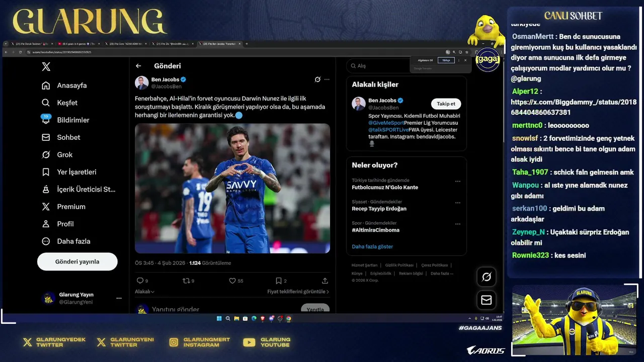Expand Daha fazla in sidebar navigation
Screen dimensions: 644x362
(x=66, y=241)
